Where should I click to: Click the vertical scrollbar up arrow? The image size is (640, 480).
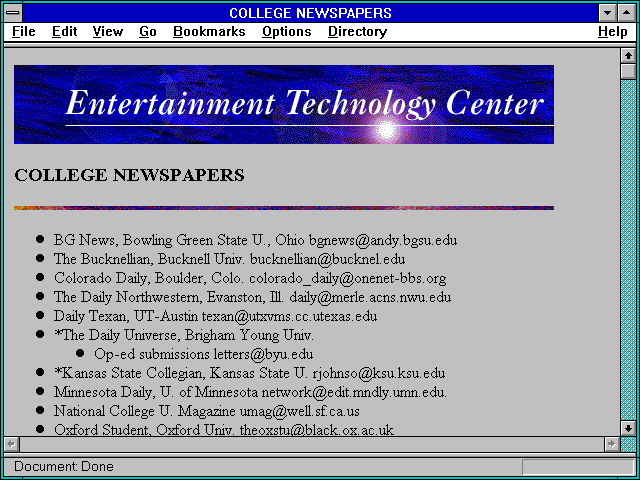[628, 56]
